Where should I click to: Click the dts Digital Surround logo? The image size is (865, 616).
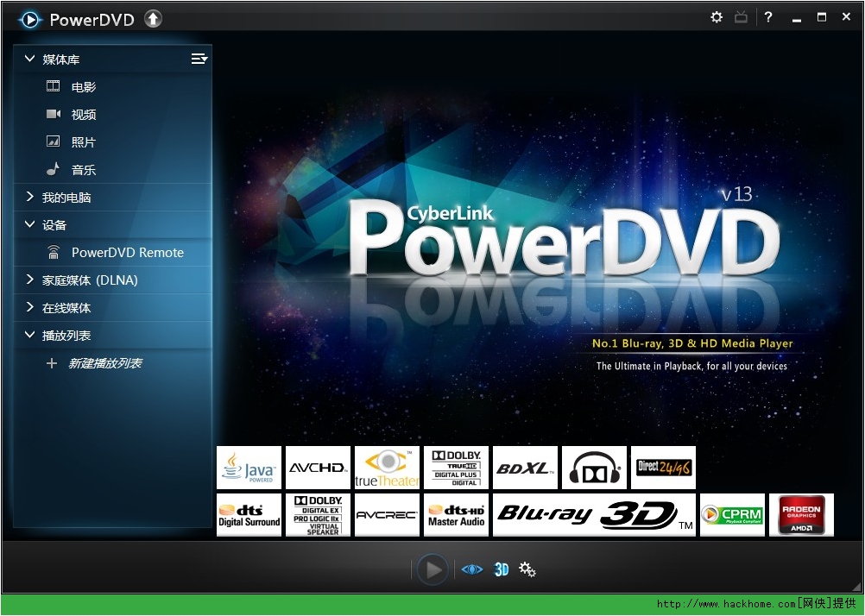point(249,515)
